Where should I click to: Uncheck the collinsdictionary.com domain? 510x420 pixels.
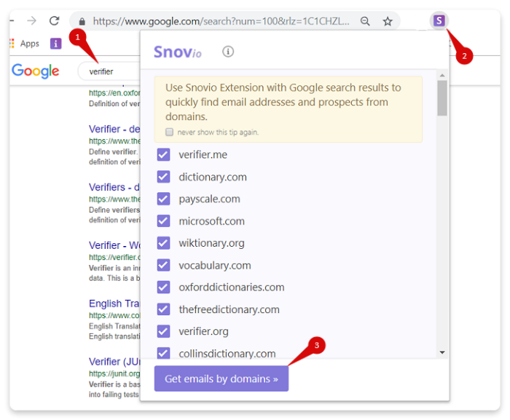[x=163, y=353]
